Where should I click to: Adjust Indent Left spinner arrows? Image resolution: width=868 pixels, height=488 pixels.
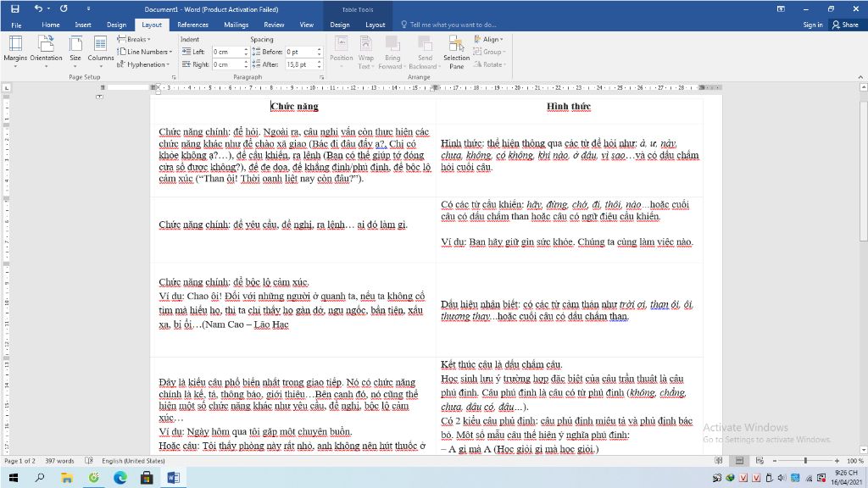pyautogui.click(x=246, y=52)
